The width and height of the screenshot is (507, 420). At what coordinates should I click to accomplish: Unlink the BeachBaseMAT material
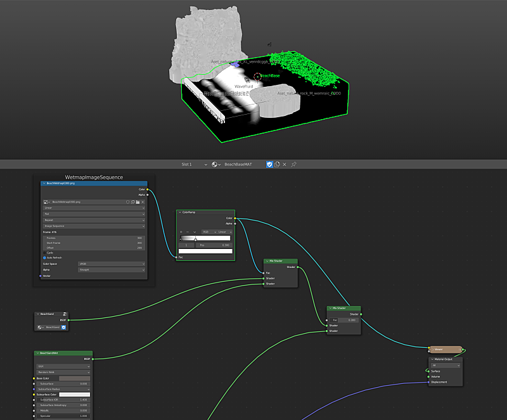[x=285, y=165]
